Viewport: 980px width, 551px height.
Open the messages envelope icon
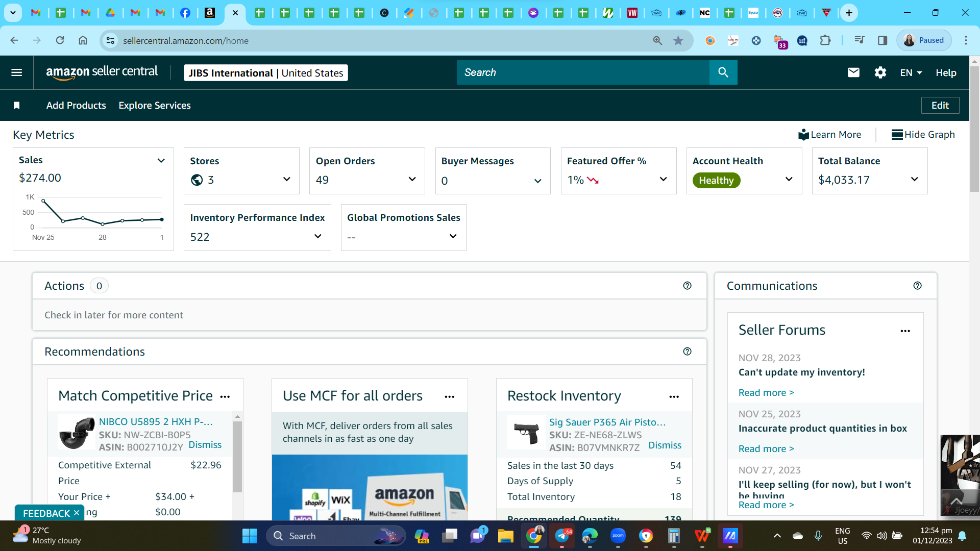(x=853, y=72)
